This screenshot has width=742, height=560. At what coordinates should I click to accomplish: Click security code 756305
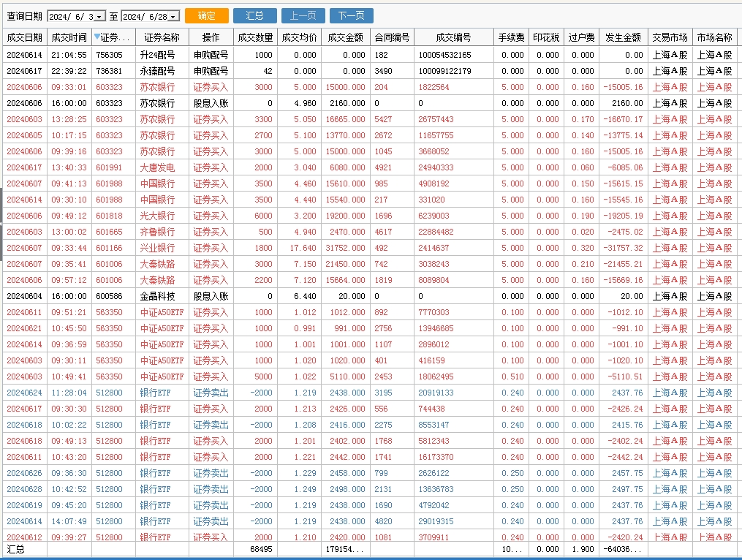(x=109, y=55)
